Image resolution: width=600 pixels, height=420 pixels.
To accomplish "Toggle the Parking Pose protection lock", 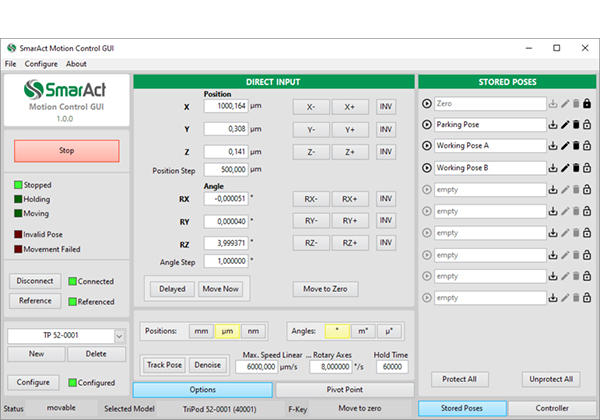I will coord(587,125).
